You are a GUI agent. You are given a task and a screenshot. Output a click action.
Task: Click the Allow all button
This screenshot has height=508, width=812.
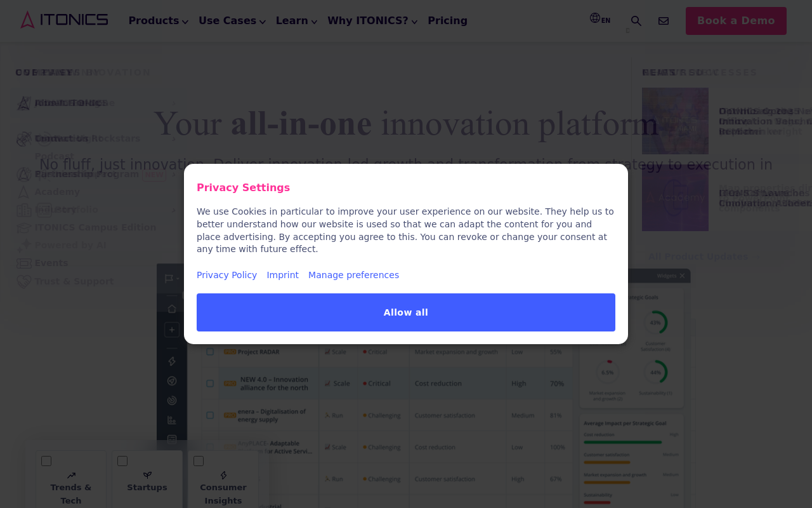click(406, 312)
